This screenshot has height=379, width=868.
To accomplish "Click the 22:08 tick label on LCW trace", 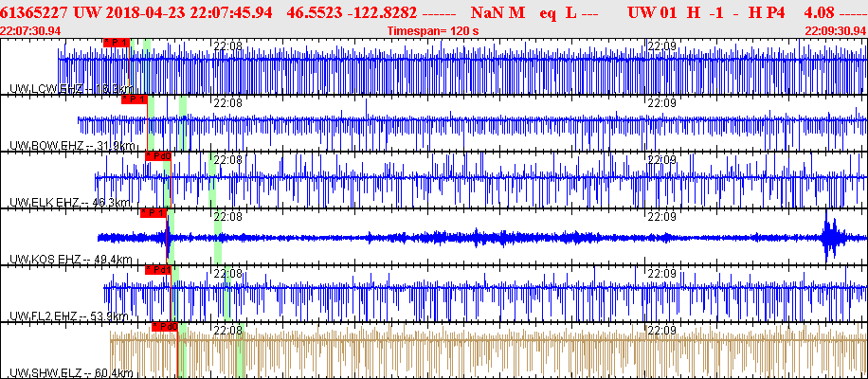I will 228,45.
